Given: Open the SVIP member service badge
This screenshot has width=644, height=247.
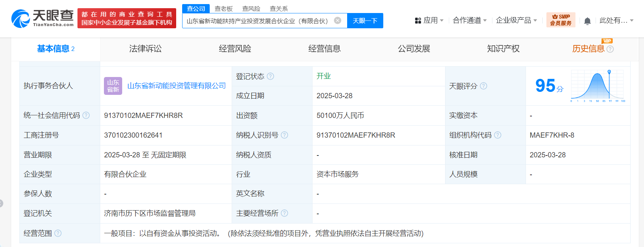Looking at the screenshot, I should [x=561, y=20].
